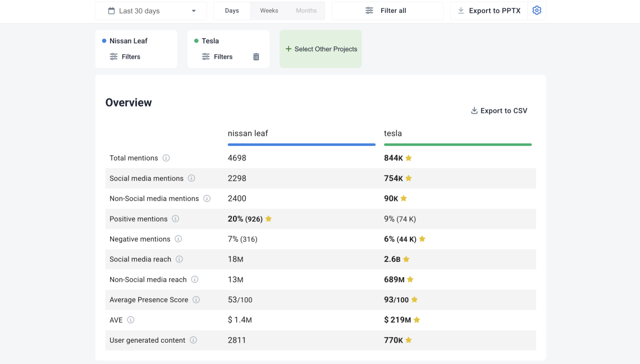Viewport: 640px width, 364px height.
Task: Click the green Tesla color dot
Action: pyautogui.click(x=196, y=41)
